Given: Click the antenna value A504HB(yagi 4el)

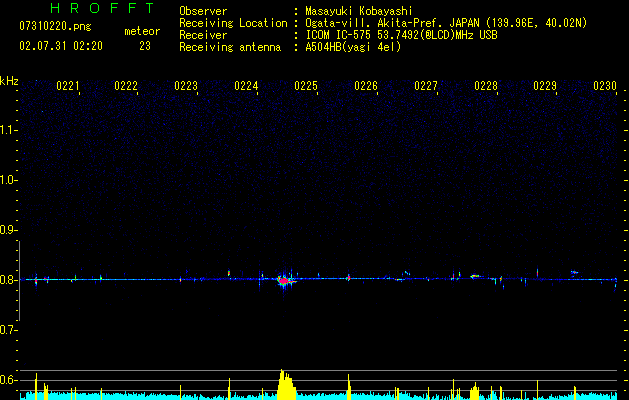Looking at the screenshot, I should 353,47.
